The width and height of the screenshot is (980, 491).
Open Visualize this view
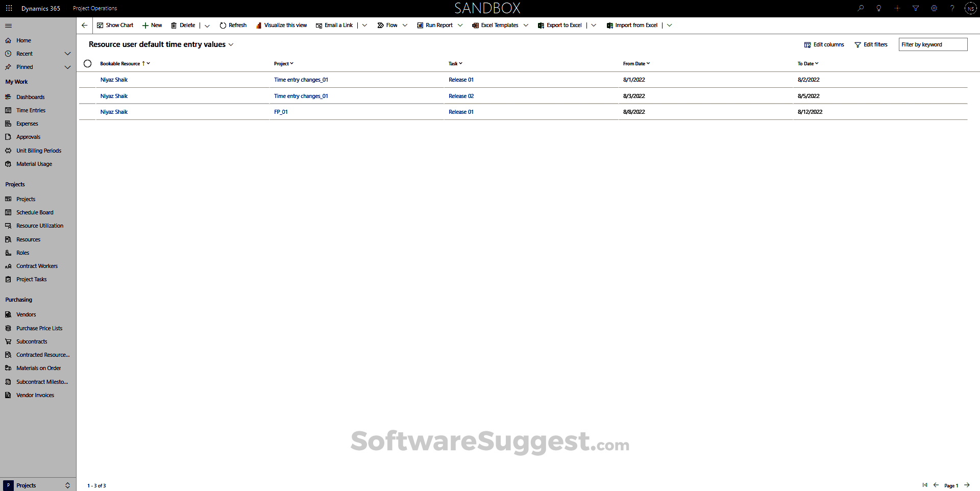[281, 25]
